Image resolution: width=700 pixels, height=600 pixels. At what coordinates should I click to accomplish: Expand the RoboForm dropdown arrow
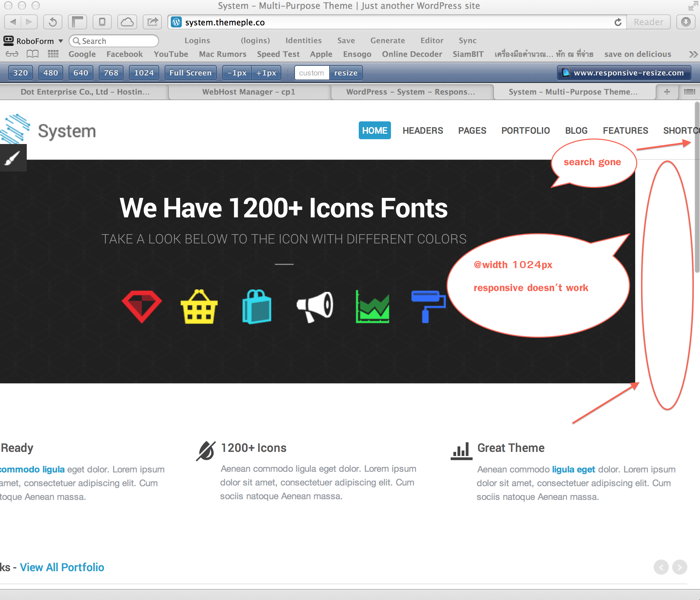tap(61, 41)
